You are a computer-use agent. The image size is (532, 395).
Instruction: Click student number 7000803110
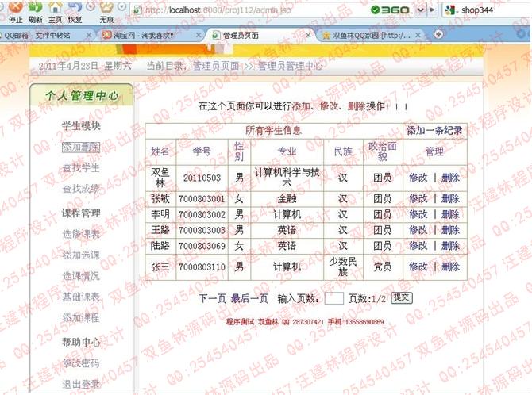pyautogui.click(x=202, y=267)
